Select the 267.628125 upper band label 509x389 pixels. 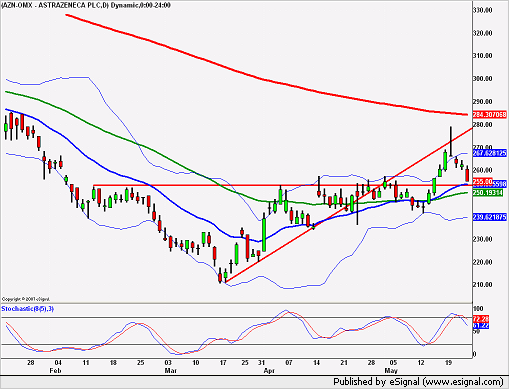point(489,153)
